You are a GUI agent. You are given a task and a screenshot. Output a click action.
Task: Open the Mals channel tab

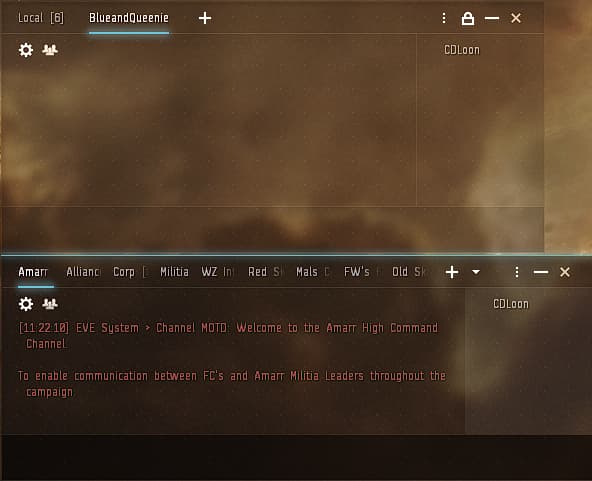point(313,272)
